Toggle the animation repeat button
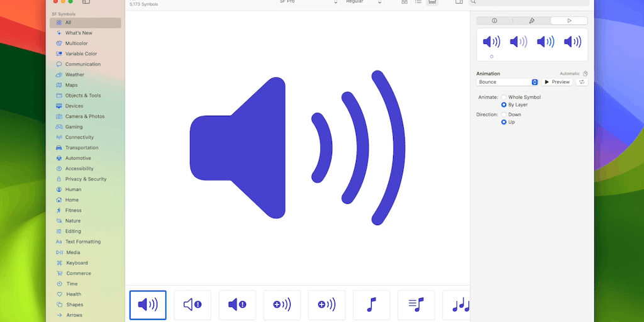 582,82
